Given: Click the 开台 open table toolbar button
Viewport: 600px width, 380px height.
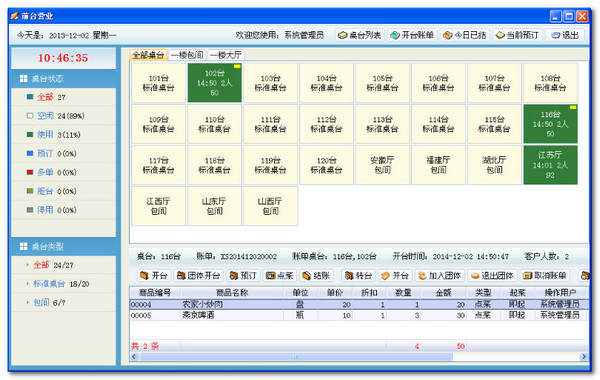Looking at the screenshot, I should [154, 276].
